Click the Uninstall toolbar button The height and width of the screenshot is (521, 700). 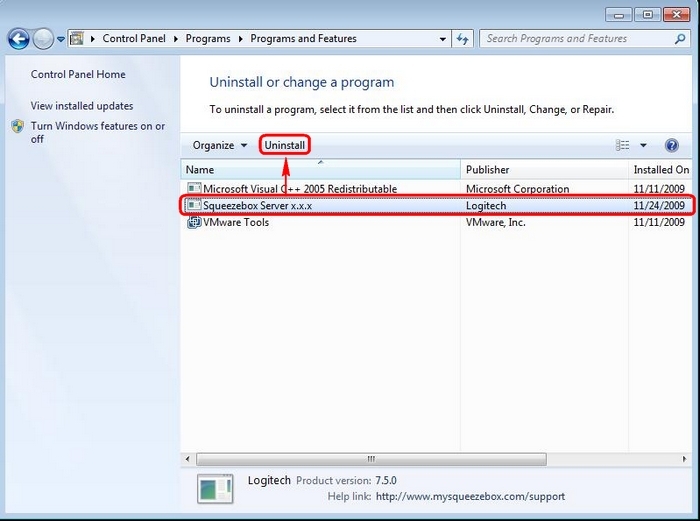pyautogui.click(x=284, y=145)
